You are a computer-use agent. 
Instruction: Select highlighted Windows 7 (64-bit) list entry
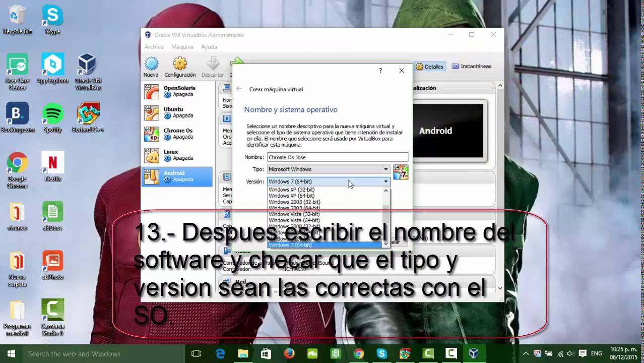[325, 245]
